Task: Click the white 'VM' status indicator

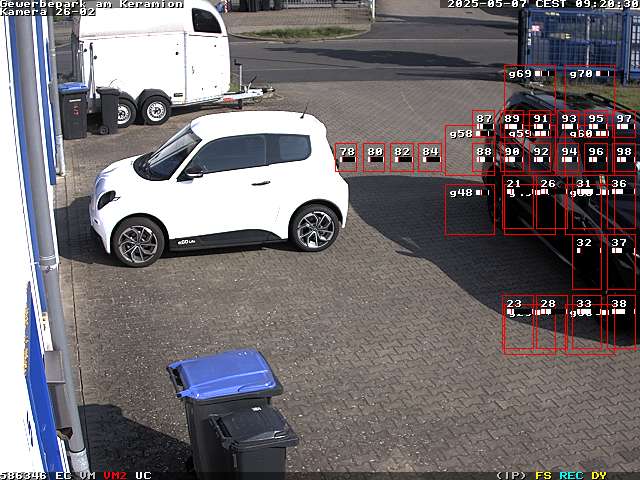Action: (x=87, y=476)
